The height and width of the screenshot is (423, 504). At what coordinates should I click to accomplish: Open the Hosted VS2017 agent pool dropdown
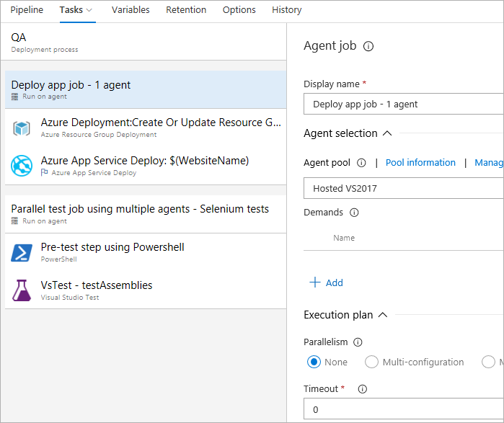404,188
